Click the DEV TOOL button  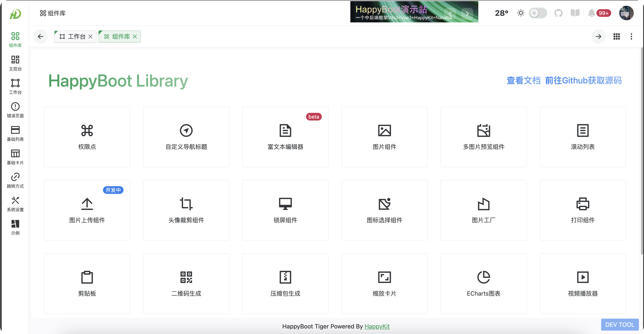(x=619, y=324)
